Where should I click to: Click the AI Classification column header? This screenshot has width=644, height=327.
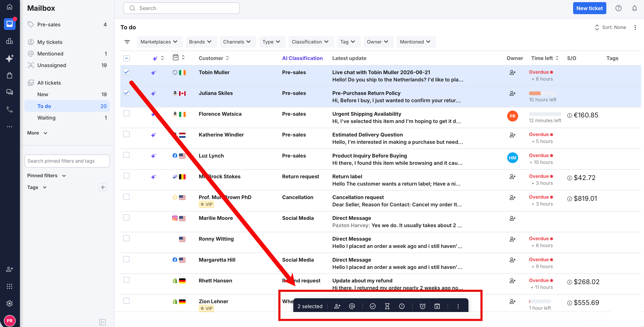coord(302,58)
